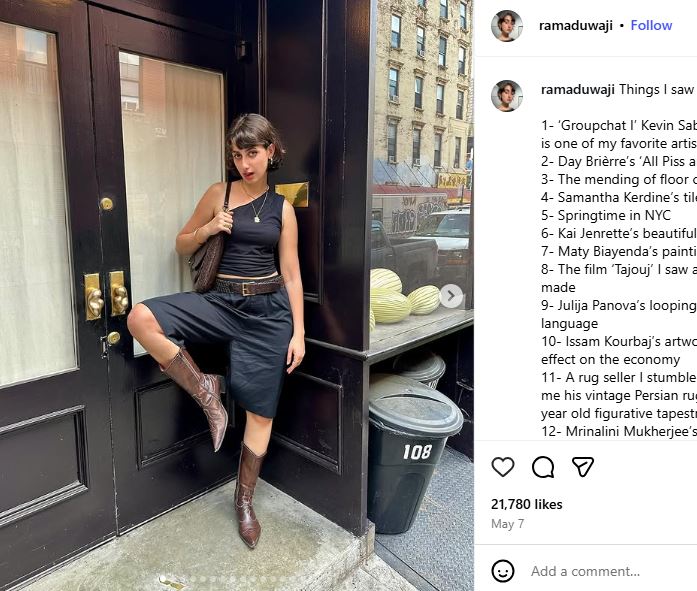Click ramaduwaji username in the caption
Image resolution: width=697 pixels, height=591 pixels.
pos(578,90)
